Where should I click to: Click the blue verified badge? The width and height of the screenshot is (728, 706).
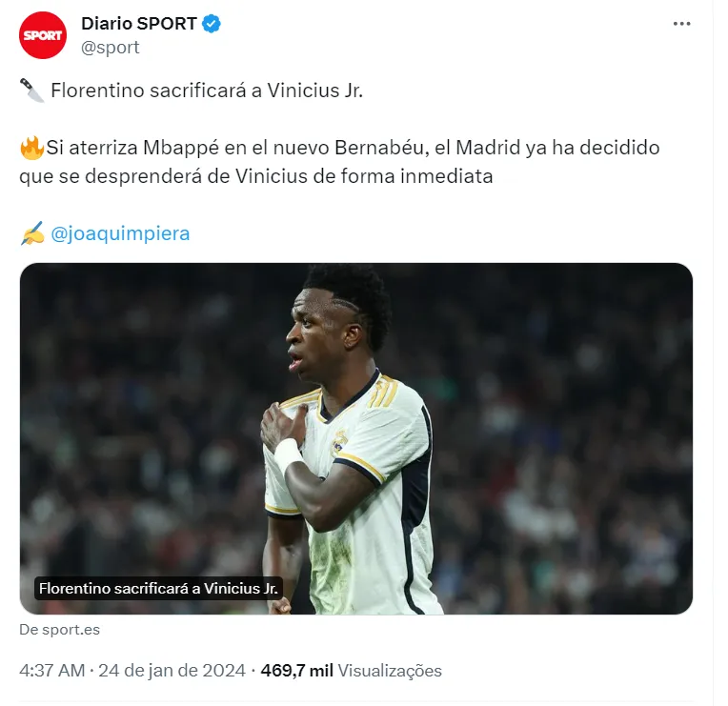coord(212,24)
